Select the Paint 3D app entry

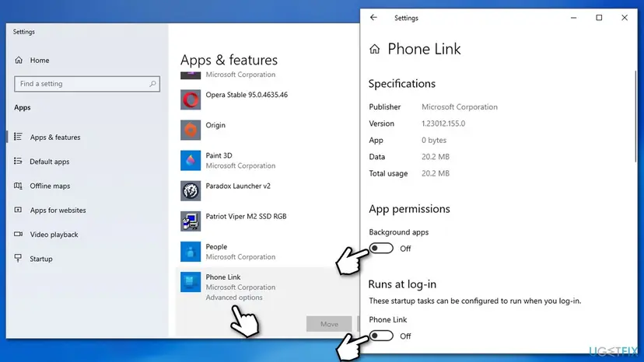(x=219, y=155)
